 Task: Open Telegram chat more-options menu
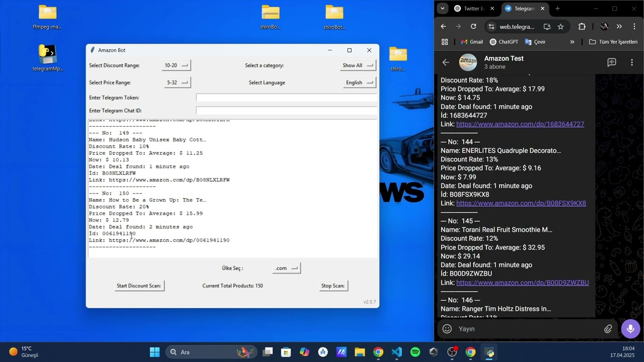coord(632,62)
